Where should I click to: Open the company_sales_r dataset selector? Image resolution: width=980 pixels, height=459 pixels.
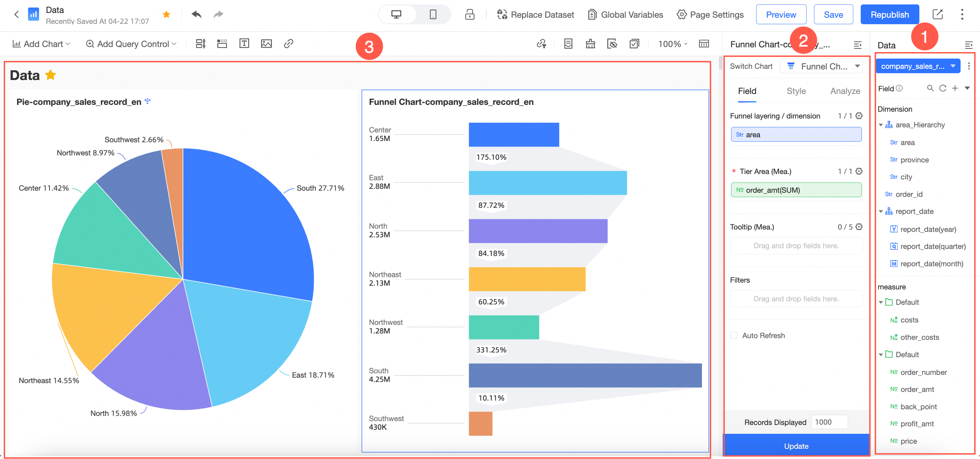click(x=918, y=66)
